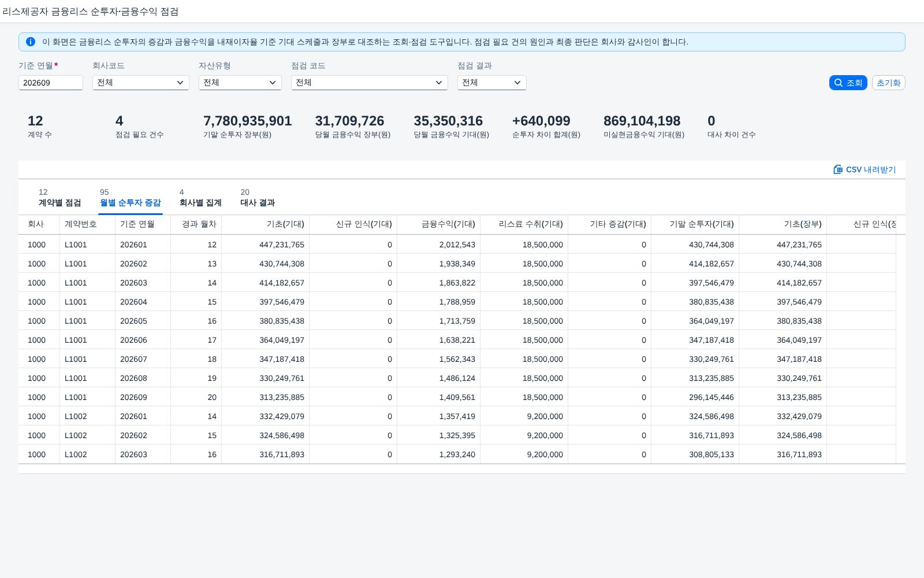This screenshot has height=578, width=924.
Task: Click the 계약 수 value 12
Action: point(35,121)
